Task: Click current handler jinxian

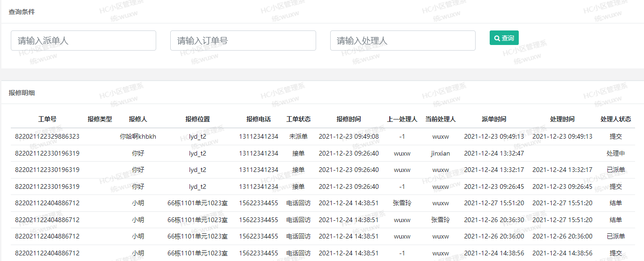Action: (x=440, y=153)
